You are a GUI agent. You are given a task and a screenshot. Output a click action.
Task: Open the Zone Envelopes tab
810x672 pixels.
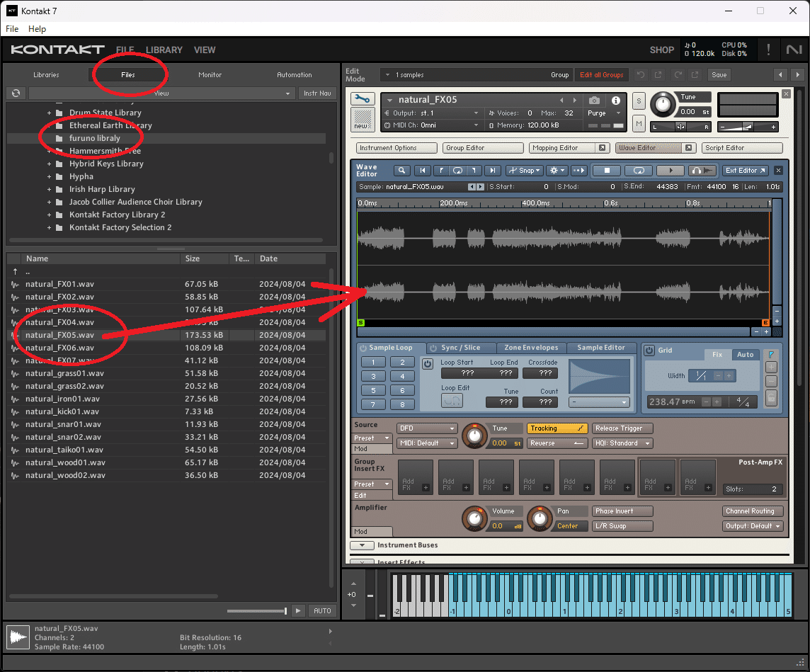pyautogui.click(x=531, y=348)
